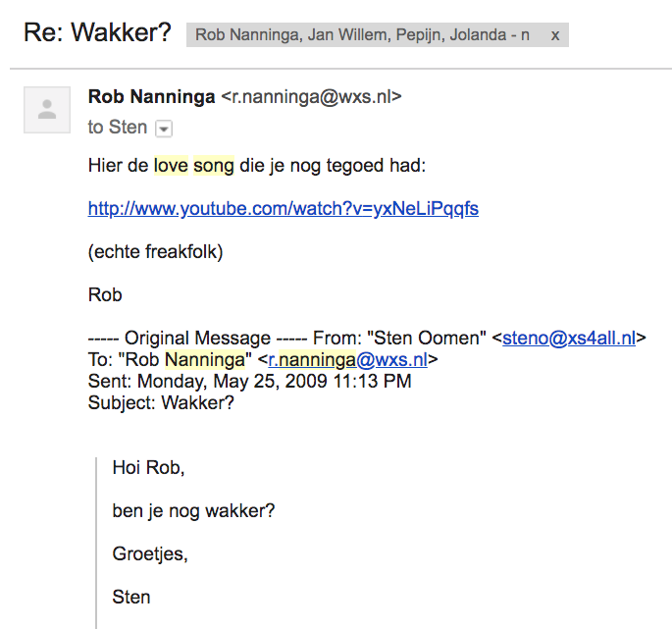Click the highlighted word 'song'

coord(214,165)
